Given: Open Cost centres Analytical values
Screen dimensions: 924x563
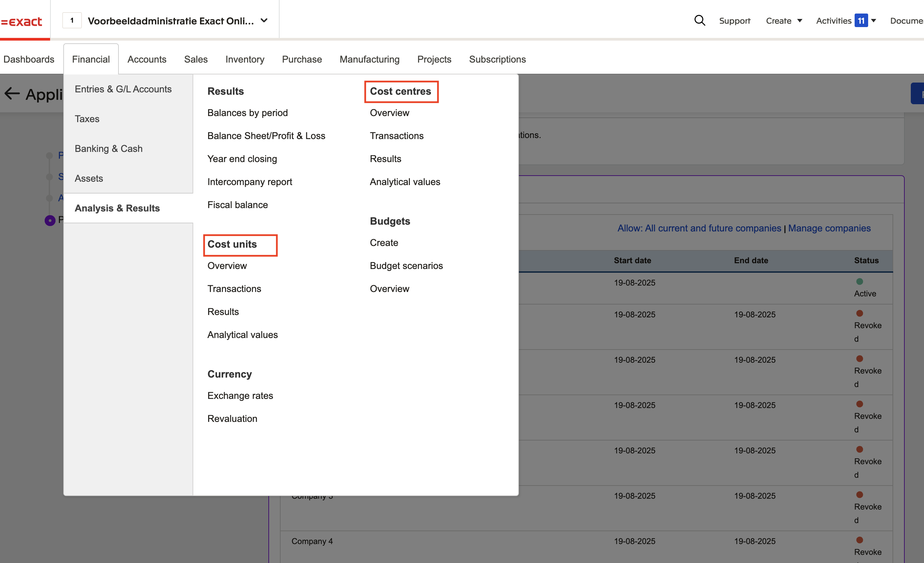Looking at the screenshot, I should pyautogui.click(x=404, y=182).
